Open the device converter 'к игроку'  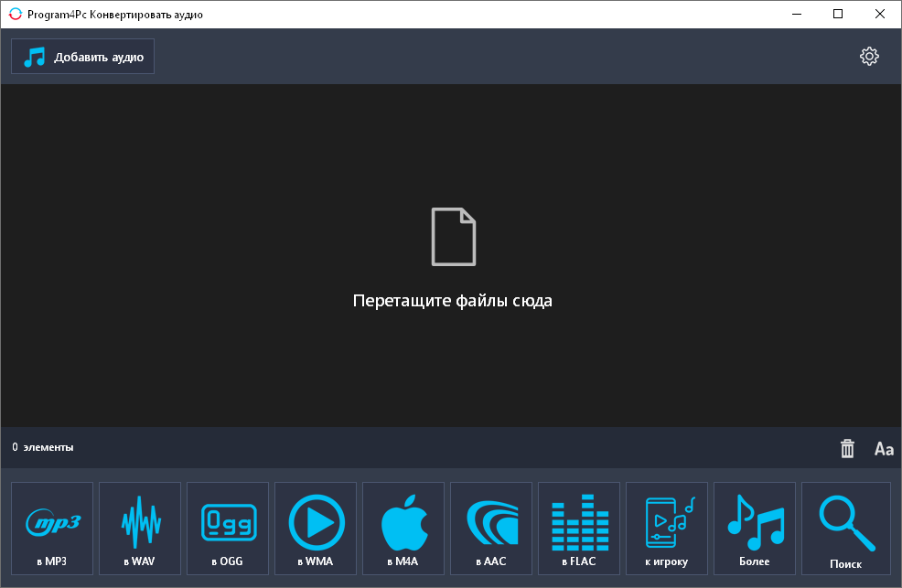pyautogui.click(x=666, y=529)
